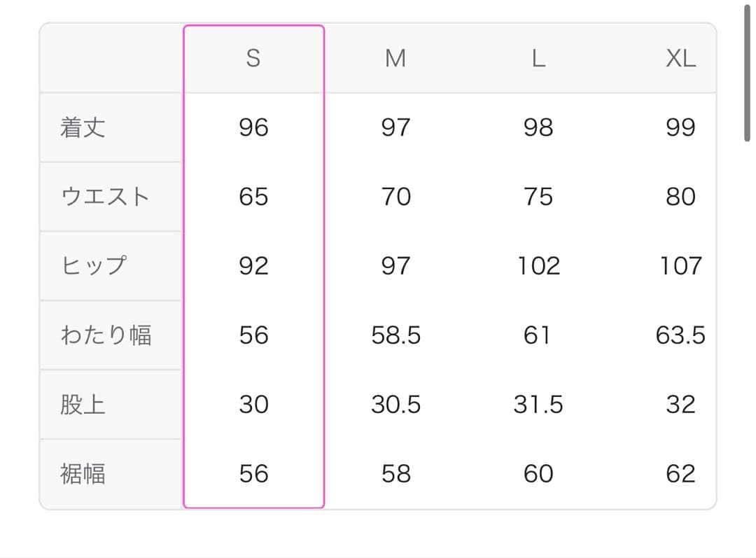Click the 着丈 row label

click(83, 128)
